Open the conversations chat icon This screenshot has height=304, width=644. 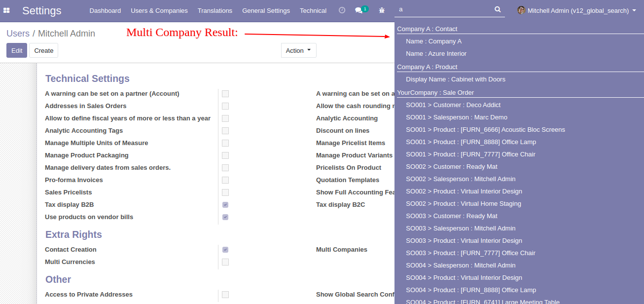359,10
